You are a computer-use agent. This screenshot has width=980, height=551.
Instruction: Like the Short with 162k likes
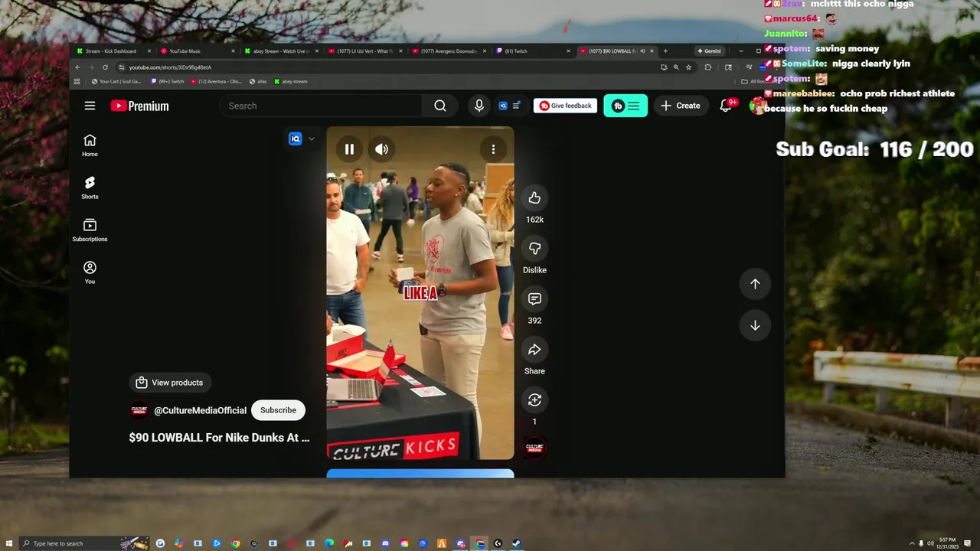(x=534, y=198)
